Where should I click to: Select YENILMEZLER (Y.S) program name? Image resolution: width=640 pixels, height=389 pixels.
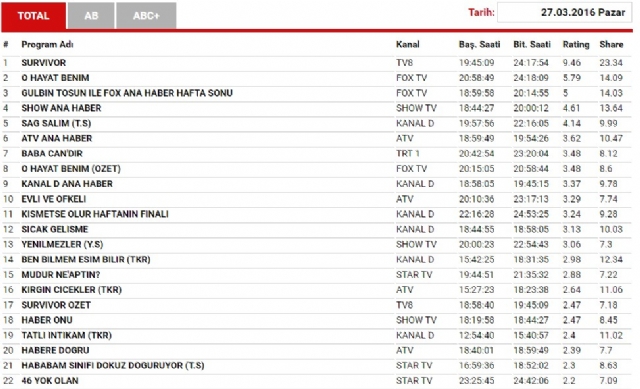[62, 244]
